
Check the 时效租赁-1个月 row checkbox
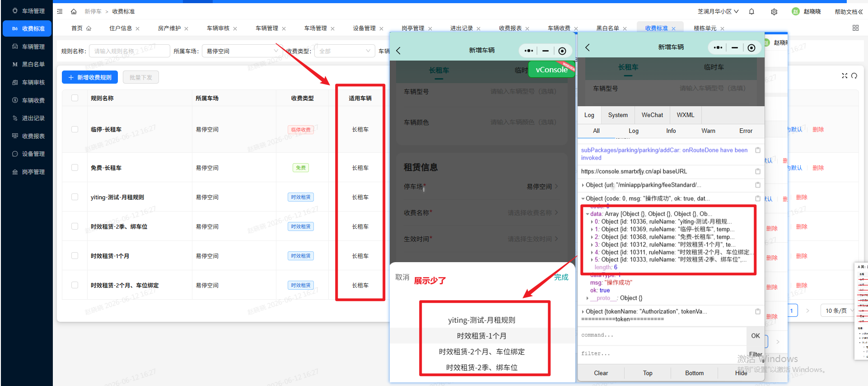point(75,256)
